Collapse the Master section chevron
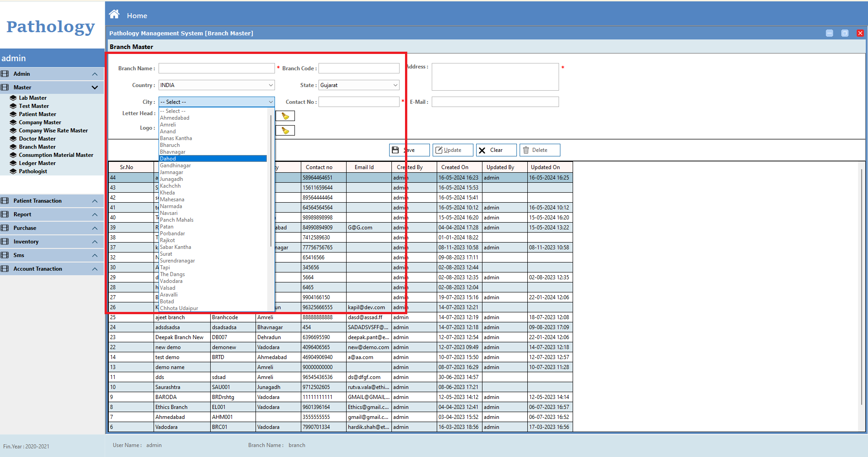Screen dimensions: 868x457 tap(95, 88)
